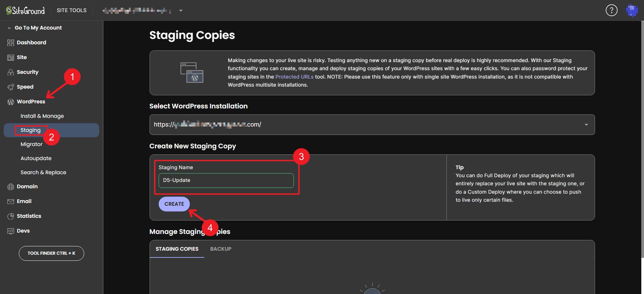644x294 pixels.
Task: Click the Devs code icon
Action: click(x=11, y=231)
